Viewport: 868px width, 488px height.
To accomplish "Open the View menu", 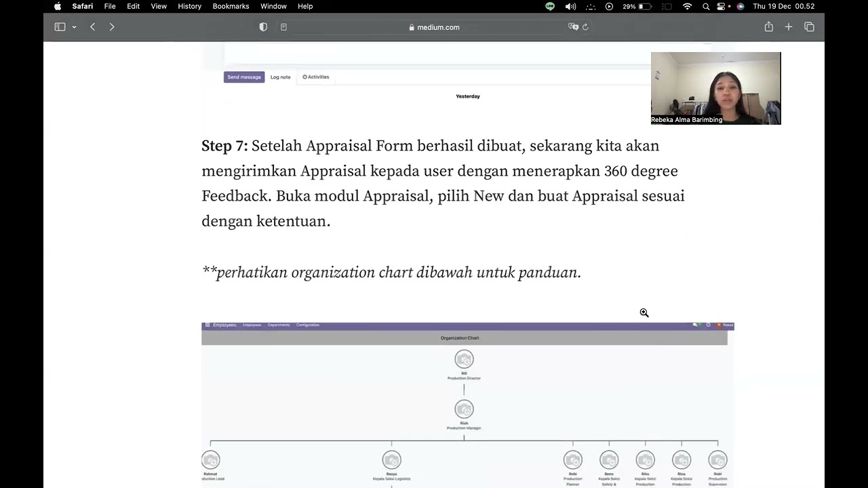I will pyautogui.click(x=159, y=6).
